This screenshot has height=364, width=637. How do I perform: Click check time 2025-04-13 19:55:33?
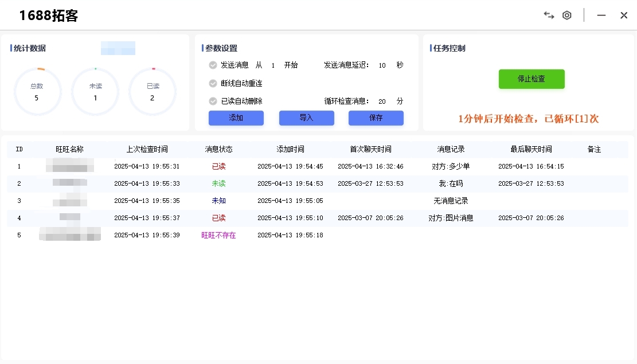147,183
